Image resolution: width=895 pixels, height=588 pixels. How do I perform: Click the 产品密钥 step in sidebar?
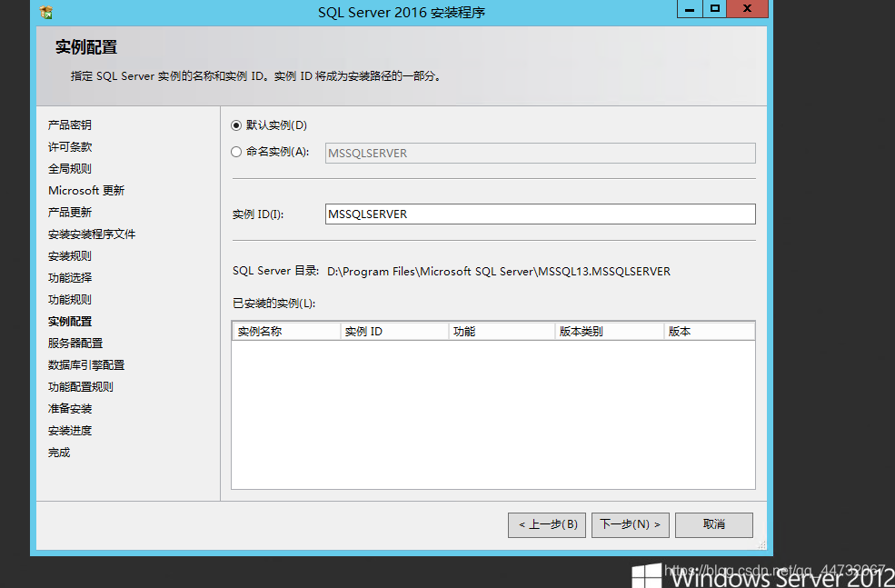coord(70,125)
